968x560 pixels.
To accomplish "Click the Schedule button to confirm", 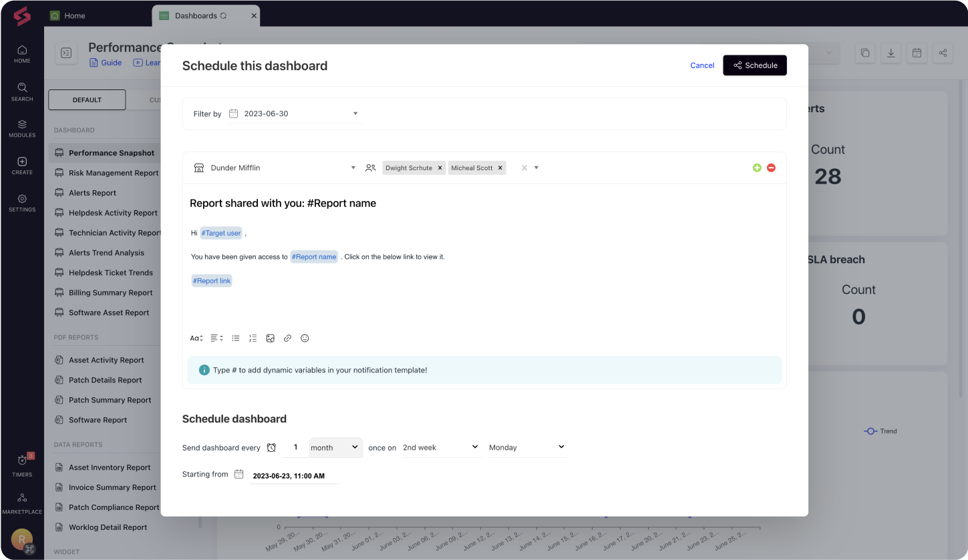I will pyautogui.click(x=754, y=65).
